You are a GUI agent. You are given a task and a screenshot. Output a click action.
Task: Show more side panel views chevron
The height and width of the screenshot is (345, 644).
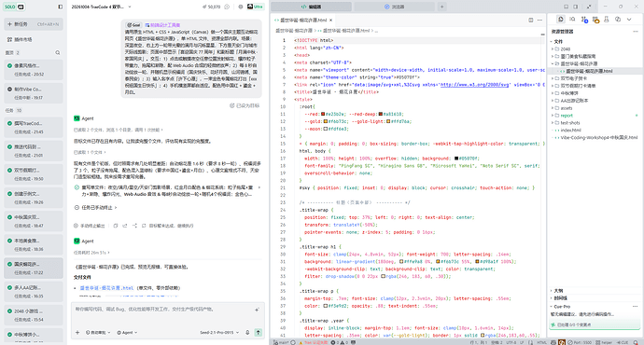[x=629, y=20]
